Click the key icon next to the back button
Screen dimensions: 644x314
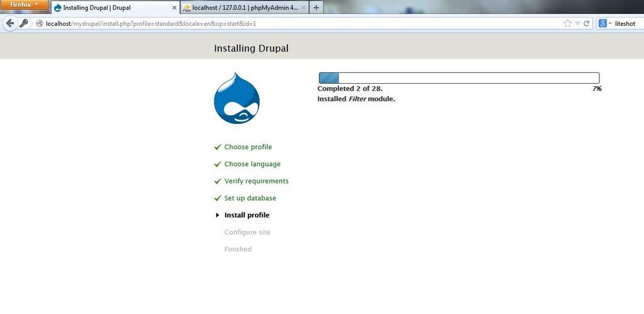(25, 23)
